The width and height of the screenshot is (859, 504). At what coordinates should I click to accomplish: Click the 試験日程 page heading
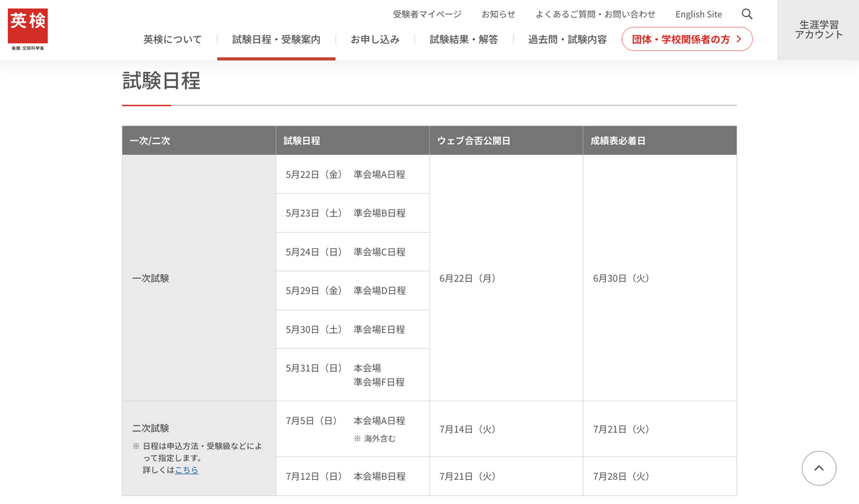point(161,81)
